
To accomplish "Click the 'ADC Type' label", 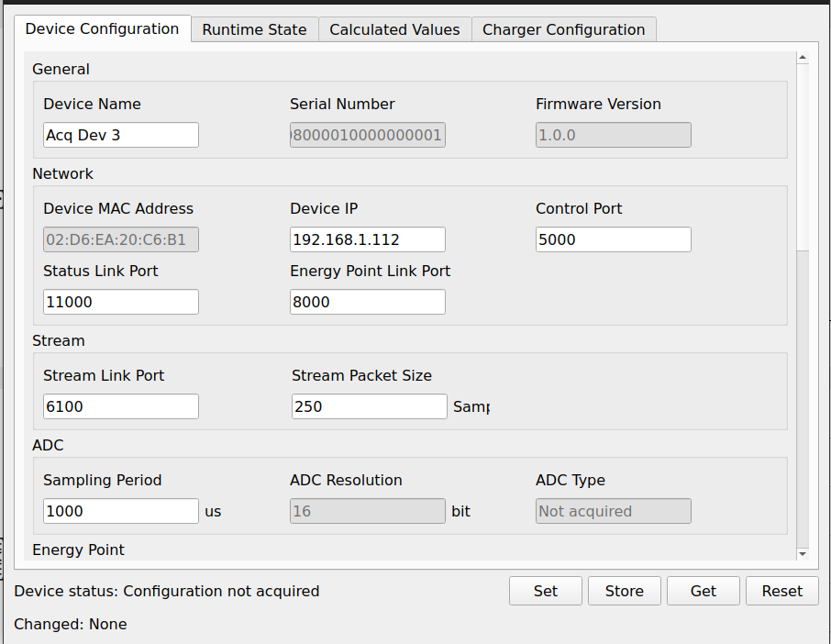I will coord(571,480).
